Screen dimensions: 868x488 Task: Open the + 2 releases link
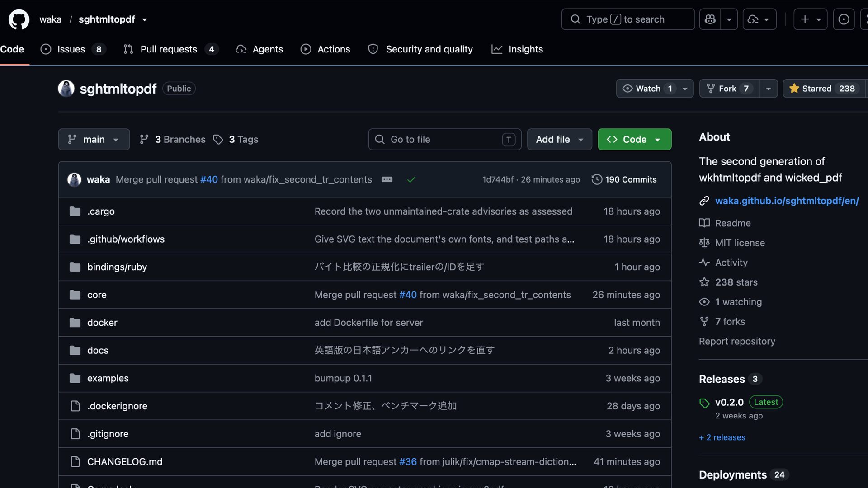point(722,437)
